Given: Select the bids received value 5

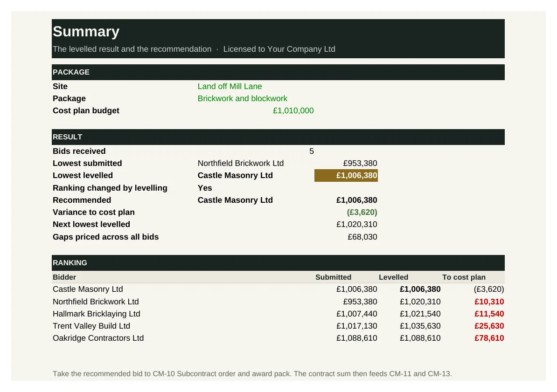Looking at the screenshot, I should (312, 151).
